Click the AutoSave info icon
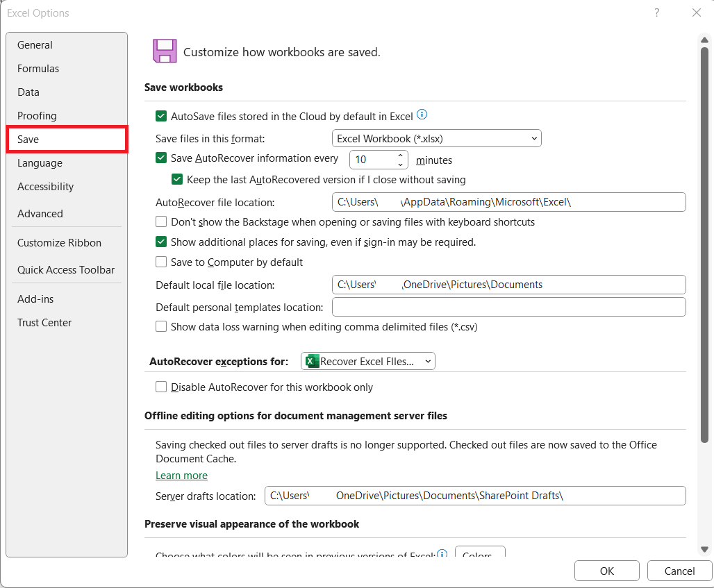Screen dimensions: 714x588 point(422,115)
